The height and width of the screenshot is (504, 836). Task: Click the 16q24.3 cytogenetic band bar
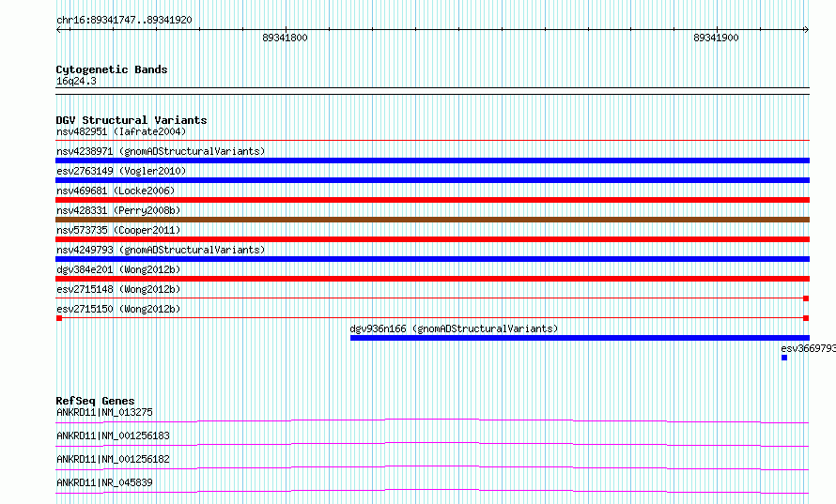pos(432,91)
